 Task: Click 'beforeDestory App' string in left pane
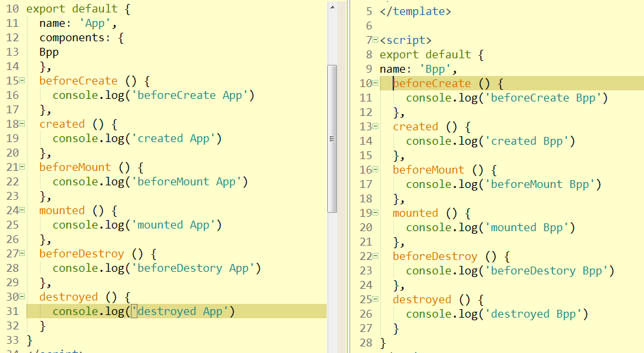[192, 269]
